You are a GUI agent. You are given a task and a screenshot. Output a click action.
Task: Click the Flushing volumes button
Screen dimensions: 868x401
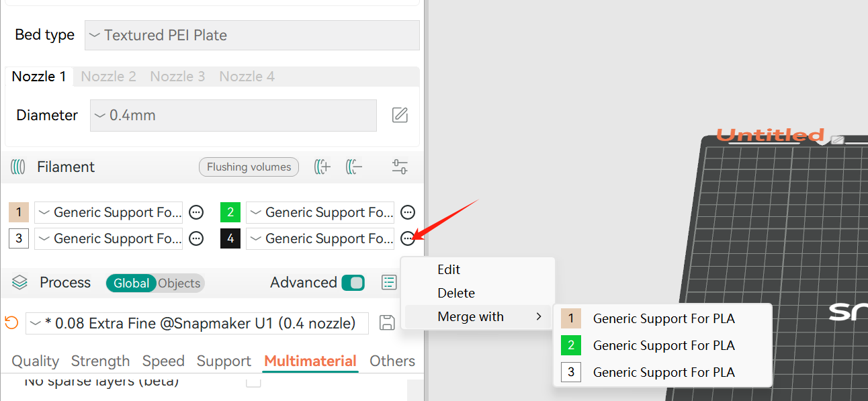click(249, 167)
